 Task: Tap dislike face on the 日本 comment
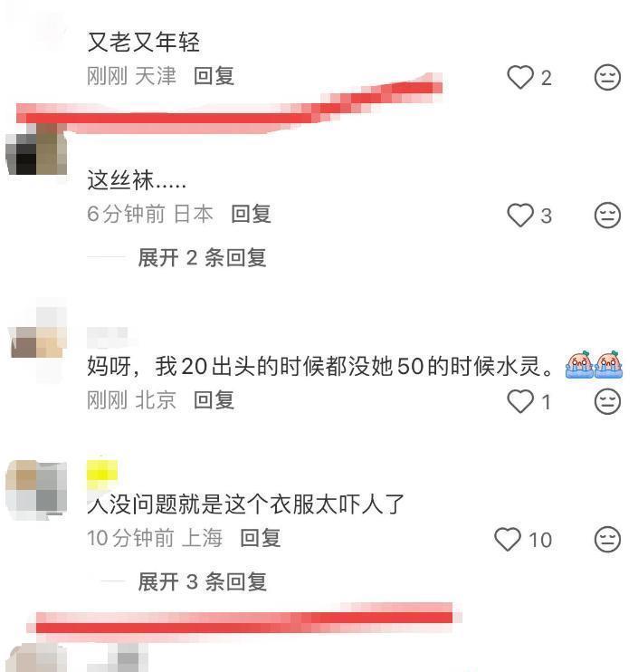(607, 216)
